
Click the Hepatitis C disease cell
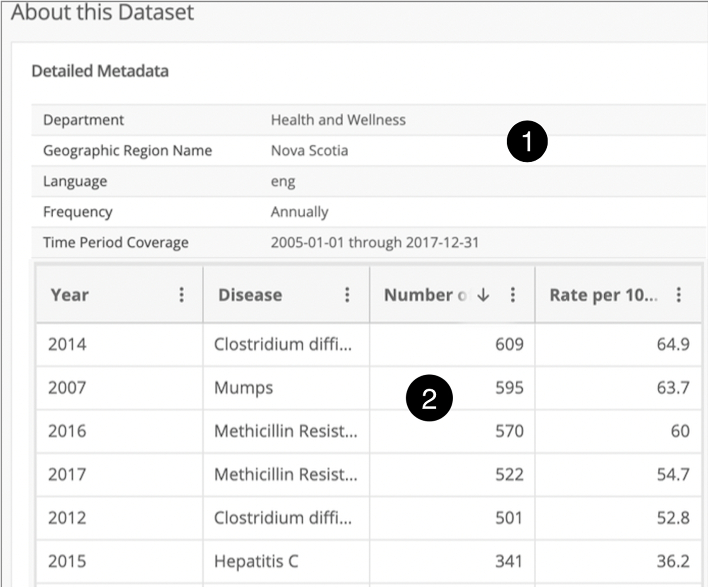pos(286,561)
